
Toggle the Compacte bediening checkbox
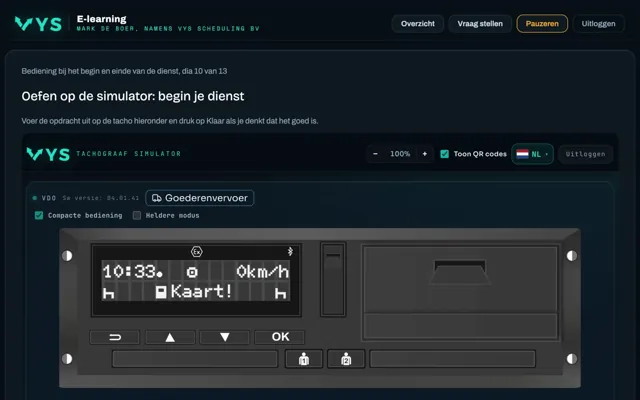pos(39,215)
